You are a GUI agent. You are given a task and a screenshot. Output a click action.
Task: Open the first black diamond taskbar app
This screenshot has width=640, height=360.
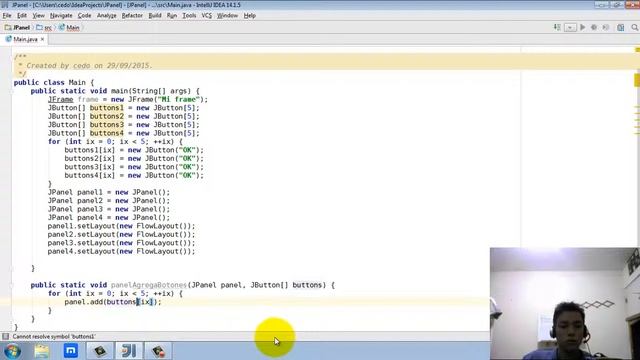pyautogui.click(x=100, y=351)
